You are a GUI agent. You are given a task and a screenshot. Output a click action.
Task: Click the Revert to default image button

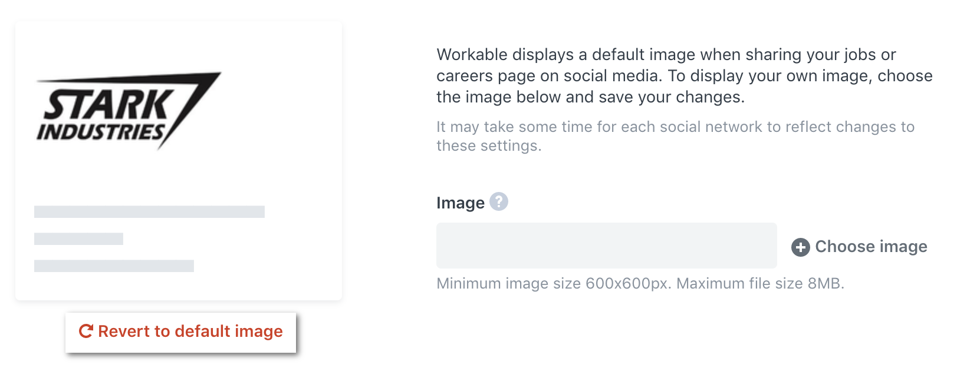[180, 332]
